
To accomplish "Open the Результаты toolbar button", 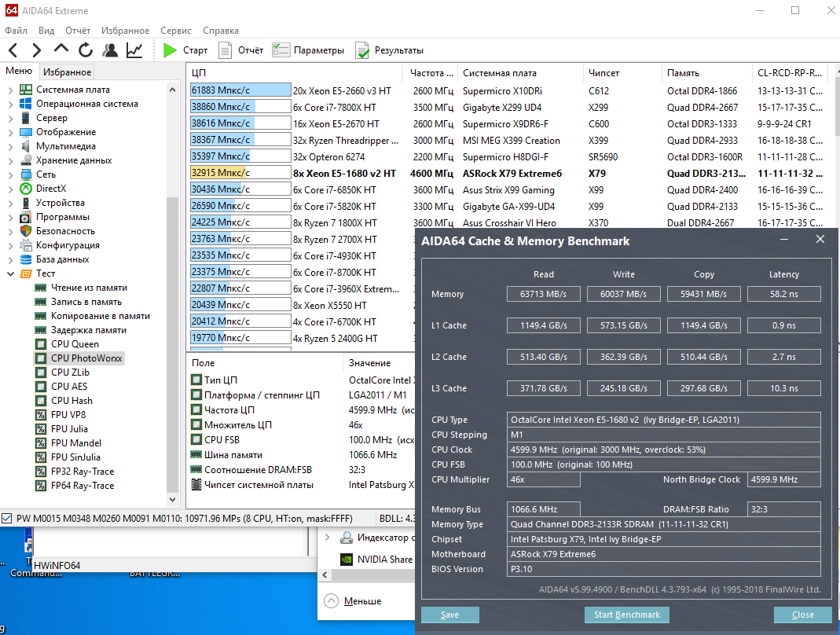I will pyautogui.click(x=390, y=50).
